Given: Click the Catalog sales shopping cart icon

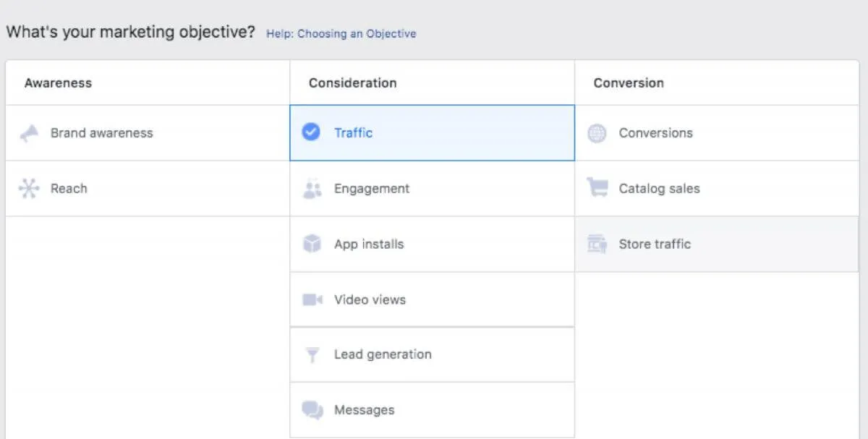Looking at the screenshot, I should click(x=597, y=189).
